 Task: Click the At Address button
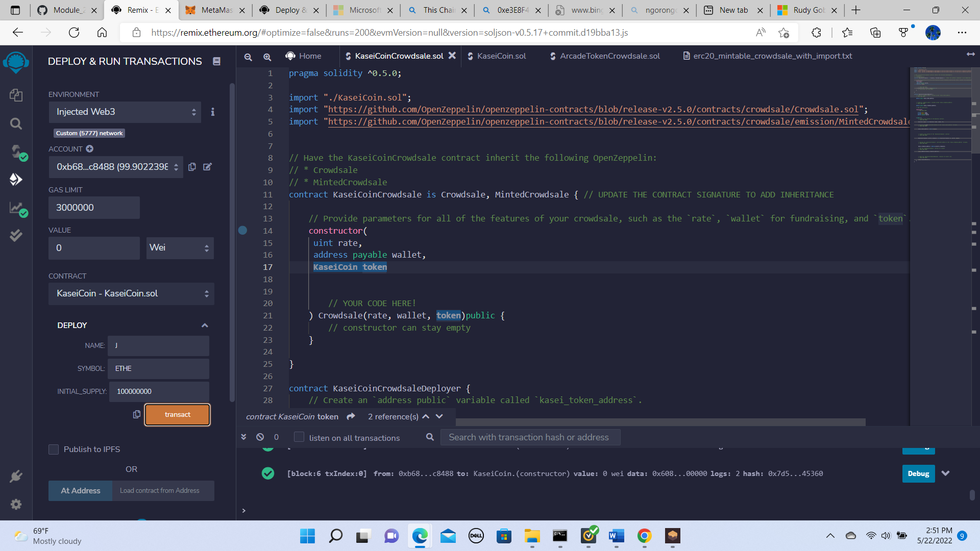(80, 490)
